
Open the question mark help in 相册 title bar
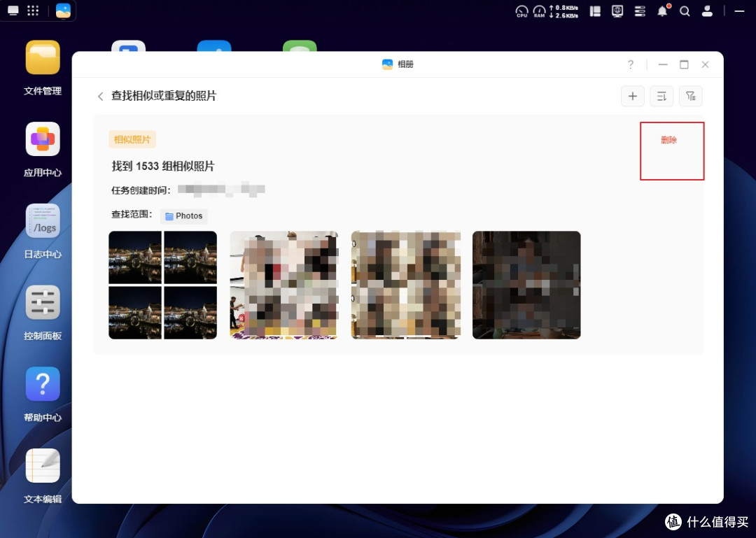tap(630, 64)
